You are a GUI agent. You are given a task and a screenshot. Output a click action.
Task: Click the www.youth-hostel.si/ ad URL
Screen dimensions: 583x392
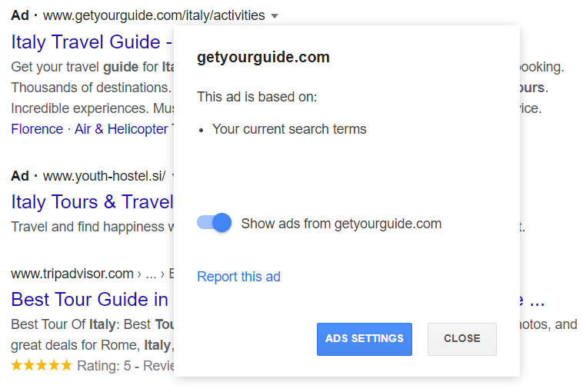coord(104,176)
